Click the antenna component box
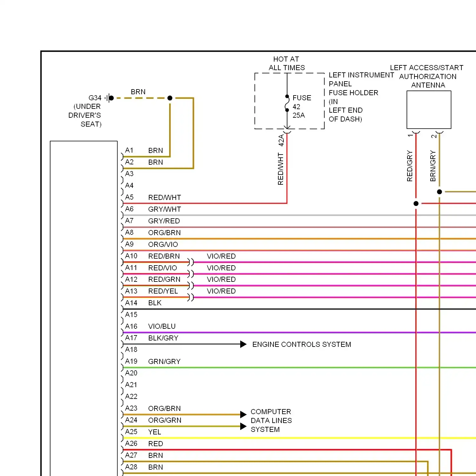This screenshot has width=476, height=476. 429,110
